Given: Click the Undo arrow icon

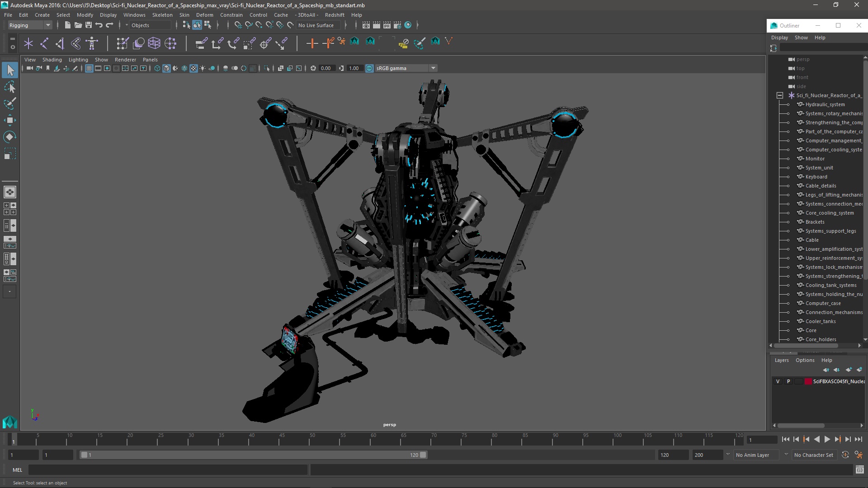Looking at the screenshot, I should 99,25.
